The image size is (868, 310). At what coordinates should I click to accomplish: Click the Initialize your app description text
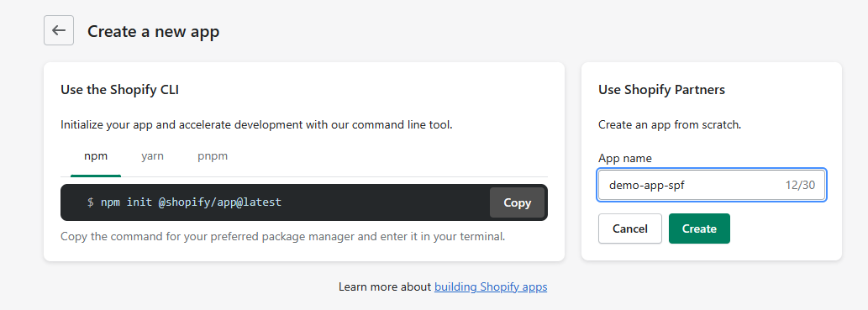(x=256, y=125)
